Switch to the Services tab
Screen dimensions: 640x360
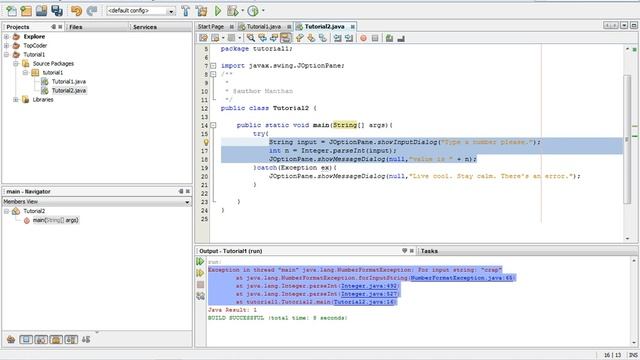pyautogui.click(x=145, y=27)
